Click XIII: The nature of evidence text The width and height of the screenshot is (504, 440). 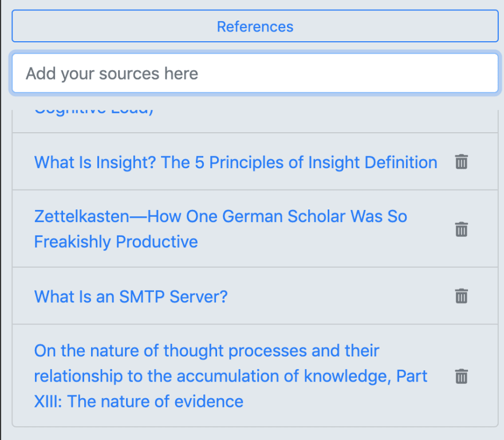(x=139, y=402)
